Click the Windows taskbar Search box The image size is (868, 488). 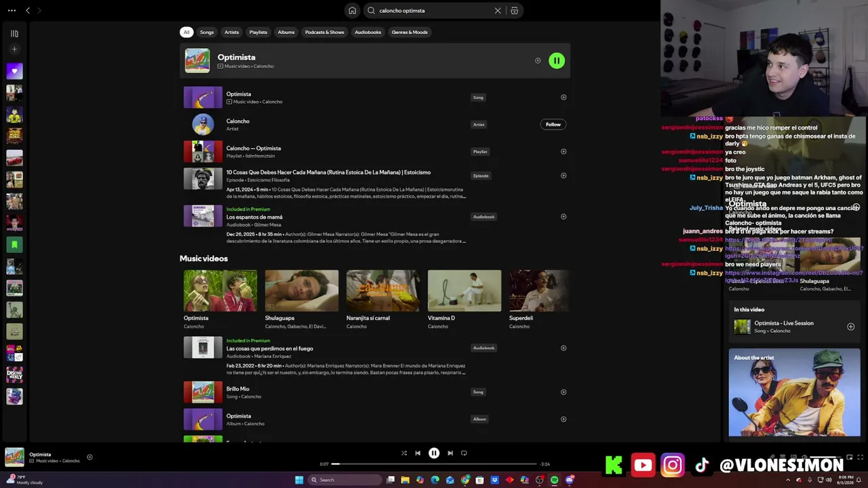(x=344, y=480)
